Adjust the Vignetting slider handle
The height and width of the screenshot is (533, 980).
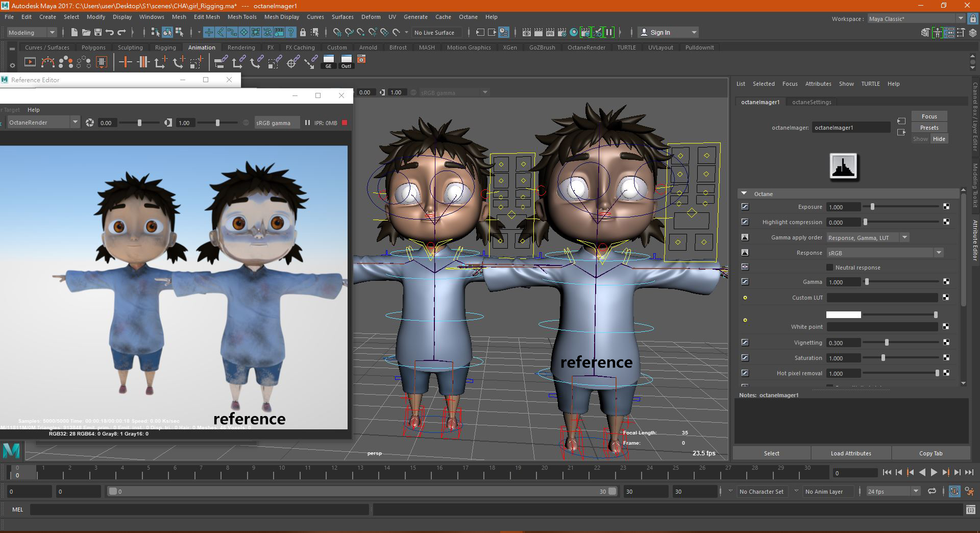(887, 343)
